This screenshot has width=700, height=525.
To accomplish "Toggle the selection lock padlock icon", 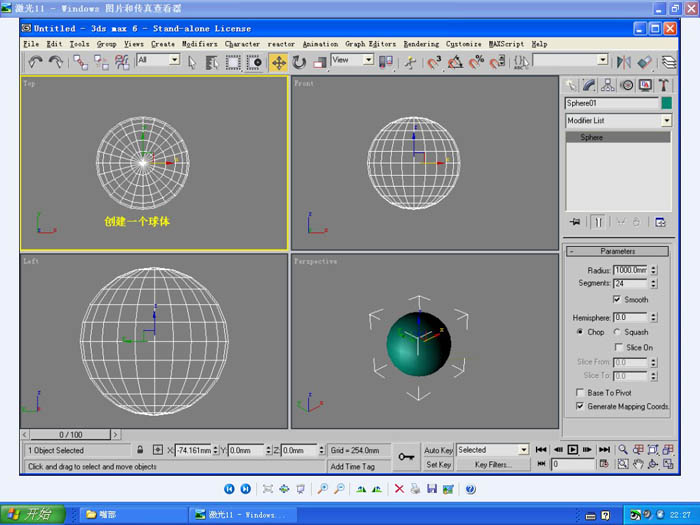I will [141, 451].
